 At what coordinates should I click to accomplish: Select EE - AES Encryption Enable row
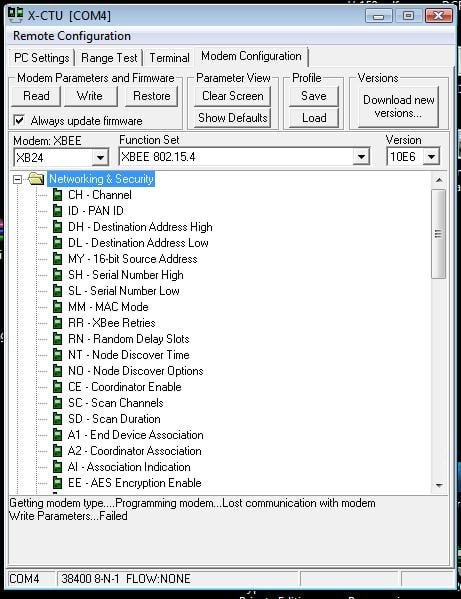point(134,484)
